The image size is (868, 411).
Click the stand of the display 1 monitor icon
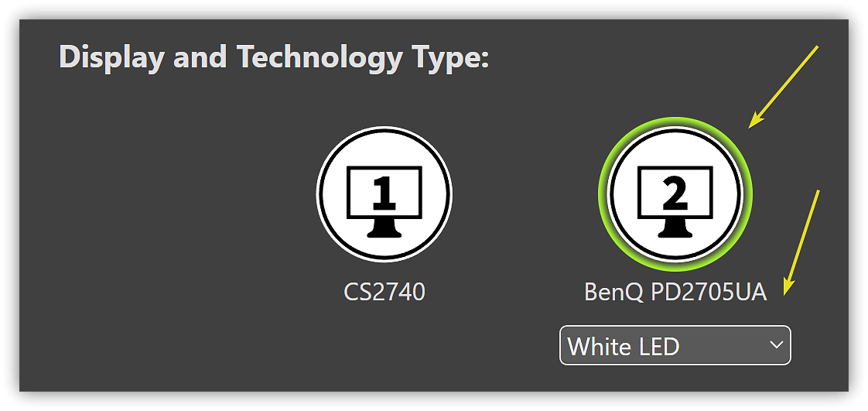pyautogui.click(x=384, y=228)
